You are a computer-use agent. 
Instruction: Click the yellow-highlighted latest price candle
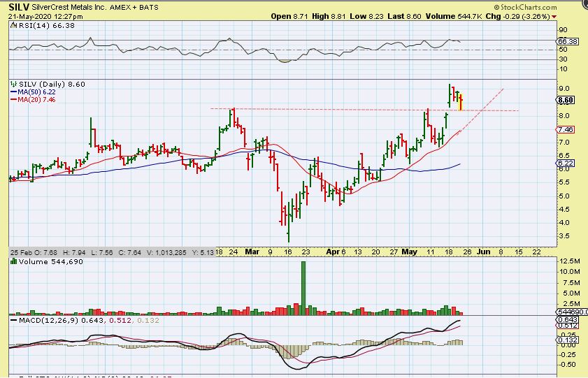point(461,101)
